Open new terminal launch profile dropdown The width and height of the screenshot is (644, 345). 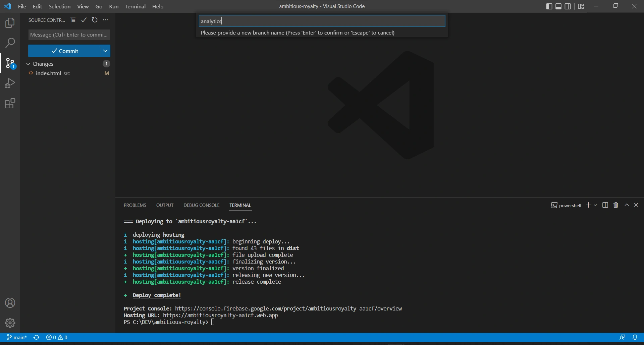coord(595,205)
